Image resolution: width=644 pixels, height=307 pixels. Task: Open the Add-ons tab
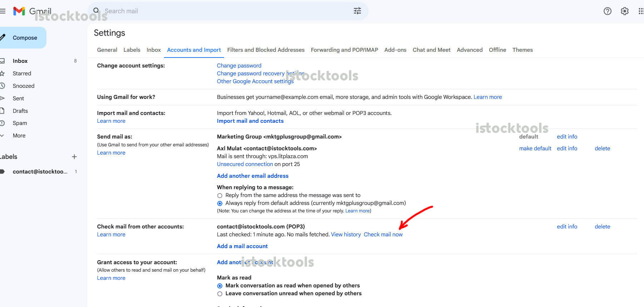coord(395,50)
